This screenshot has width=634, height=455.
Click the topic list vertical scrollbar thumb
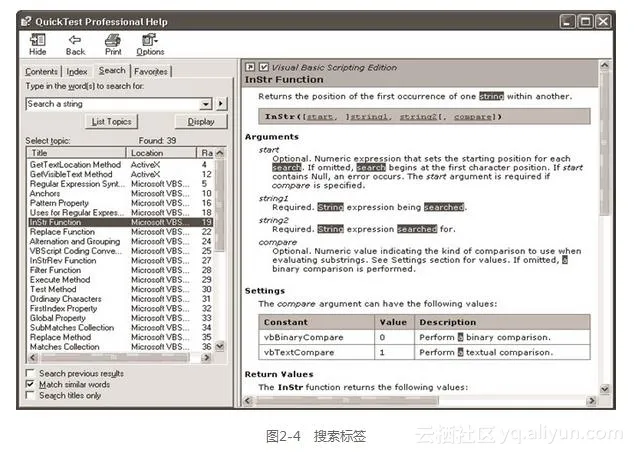point(220,205)
